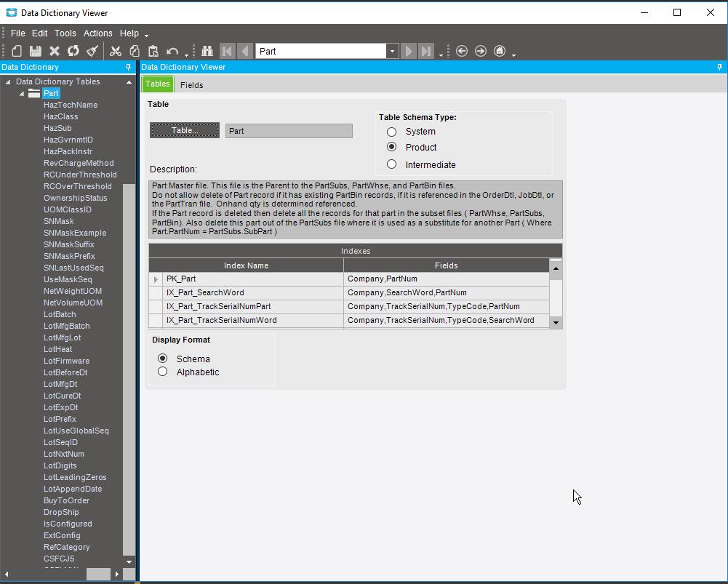Select the Intermediate schema type option
This screenshot has width=728, height=584.
pos(392,164)
